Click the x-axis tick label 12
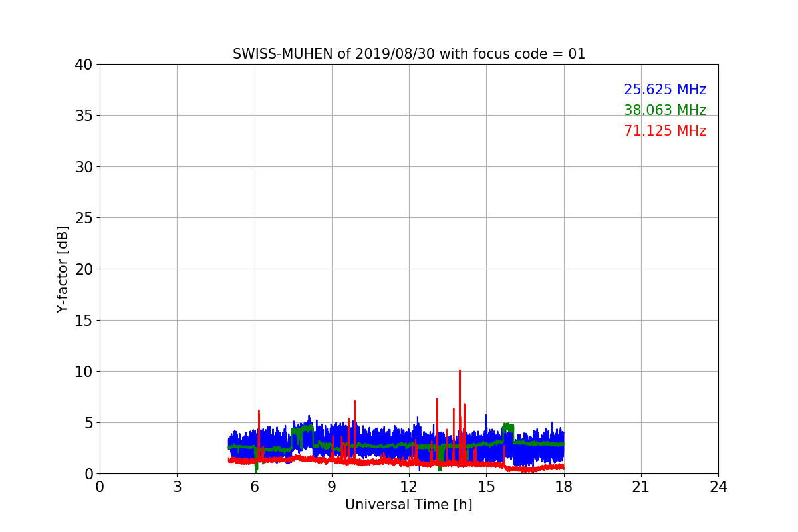Screen dimensions: 798x532 [x=409, y=487]
